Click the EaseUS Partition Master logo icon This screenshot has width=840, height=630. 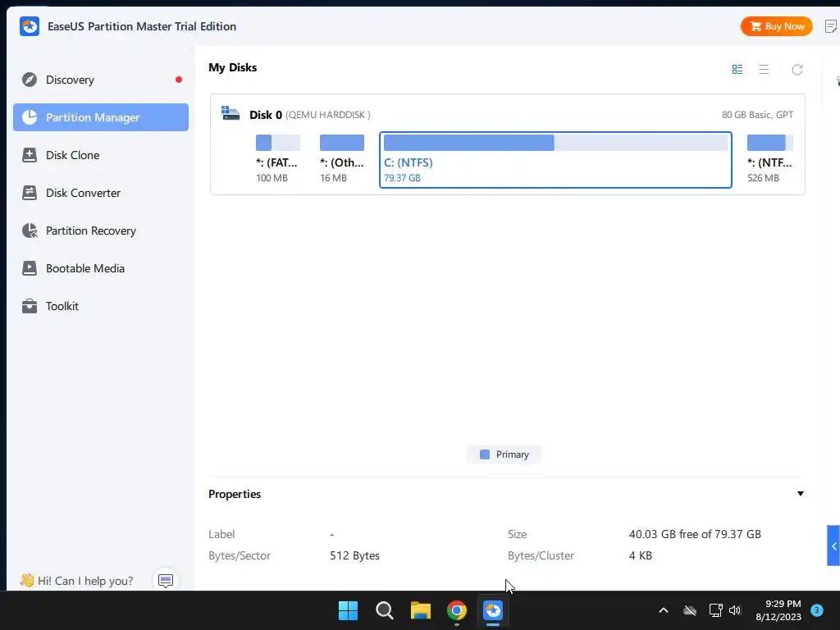[x=30, y=26]
